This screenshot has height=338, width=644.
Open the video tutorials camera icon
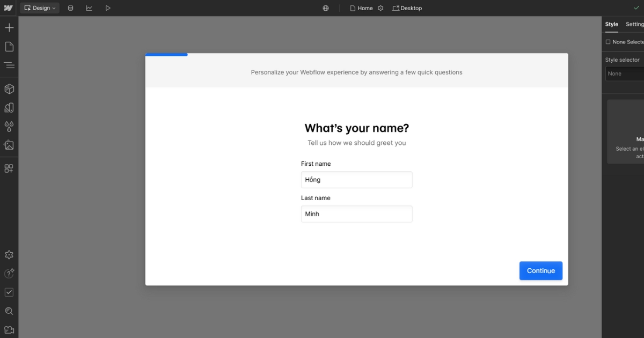[x=9, y=330]
